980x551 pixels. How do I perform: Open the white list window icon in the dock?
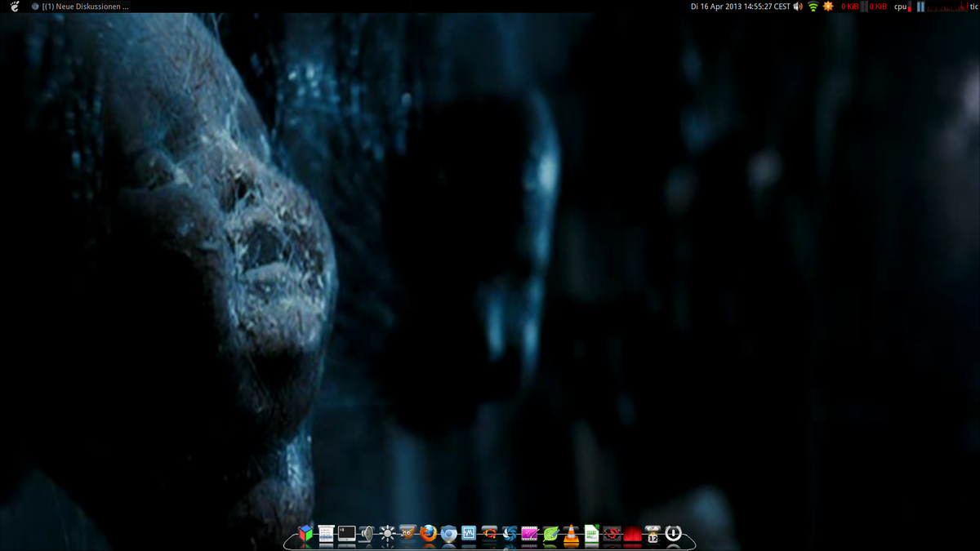click(327, 534)
